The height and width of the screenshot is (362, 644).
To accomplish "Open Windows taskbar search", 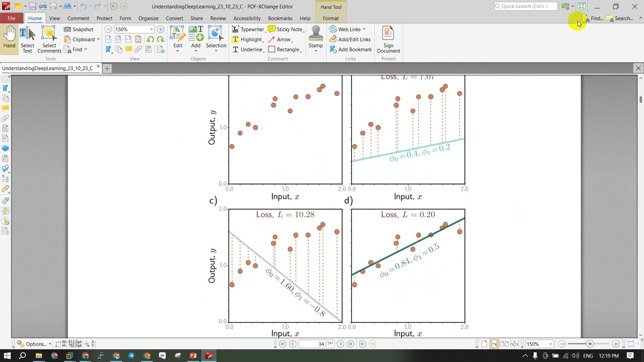I will 23,356.
